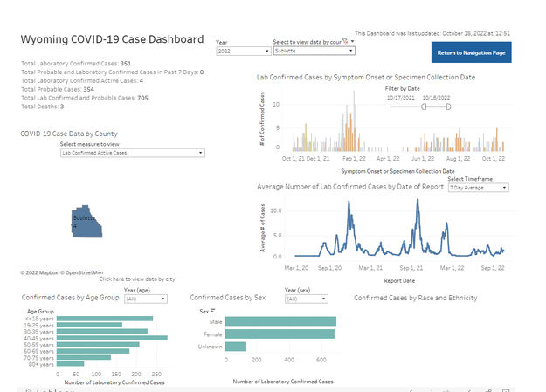Click Return to Navigation Page button
This screenshot has width=546, height=392.
click(x=472, y=52)
